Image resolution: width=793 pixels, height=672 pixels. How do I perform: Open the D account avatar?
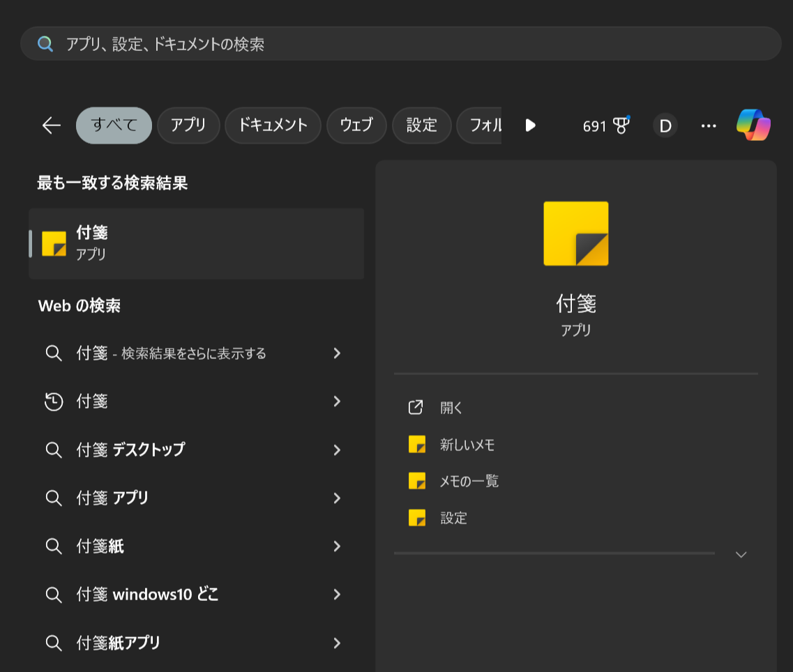click(665, 125)
